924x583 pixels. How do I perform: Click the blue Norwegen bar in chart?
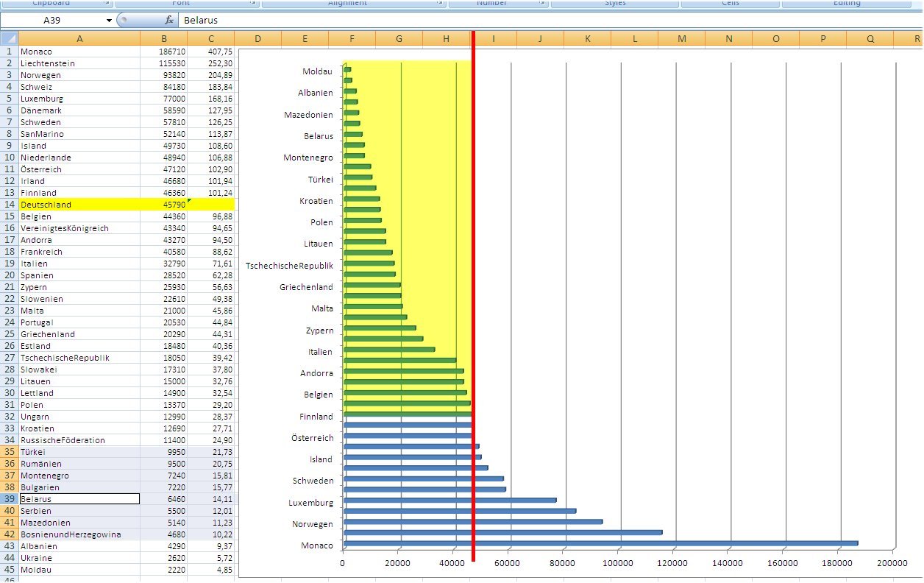click(473, 522)
